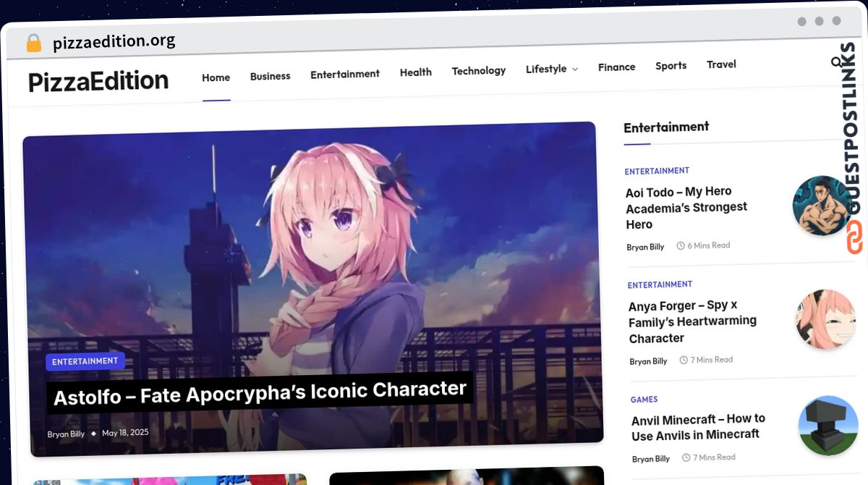This screenshot has height=485, width=868.
Task: Open the Travel nav item
Action: 721,64
